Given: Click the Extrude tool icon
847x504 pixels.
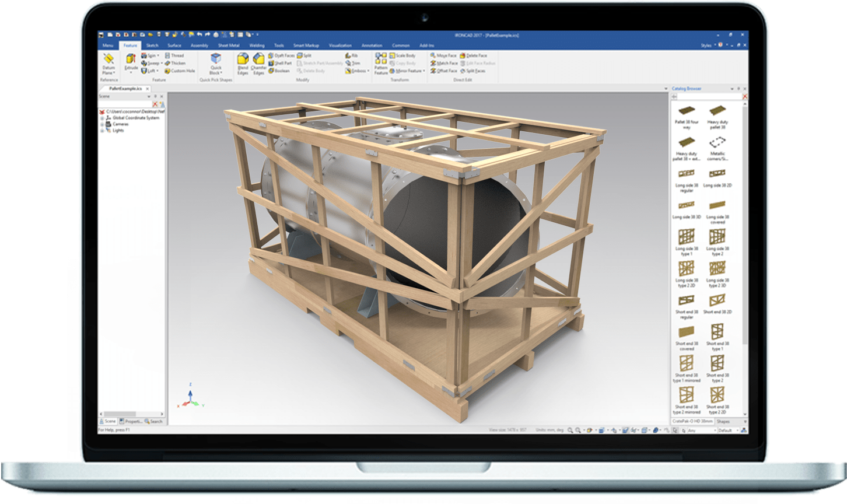Looking at the screenshot, I should pyautogui.click(x=131, y=60).
